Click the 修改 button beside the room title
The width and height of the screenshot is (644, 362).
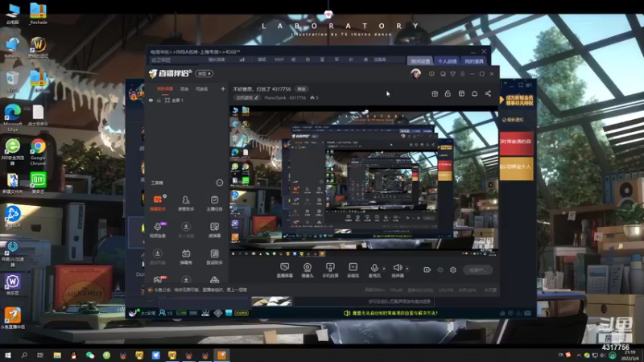(x=302, y=88)
